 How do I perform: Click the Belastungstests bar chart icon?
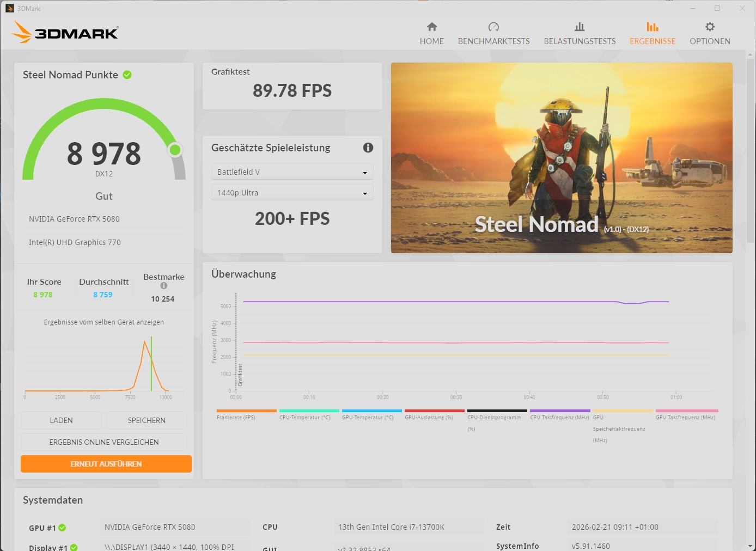click(580, 27)
